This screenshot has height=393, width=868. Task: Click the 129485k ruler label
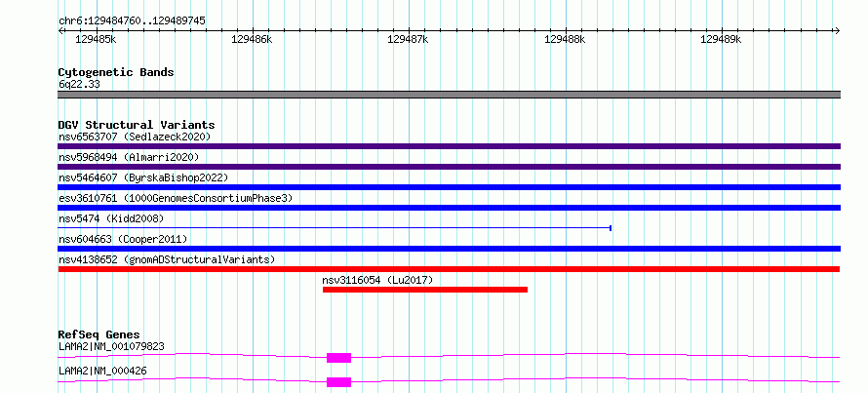coord(96,39)
